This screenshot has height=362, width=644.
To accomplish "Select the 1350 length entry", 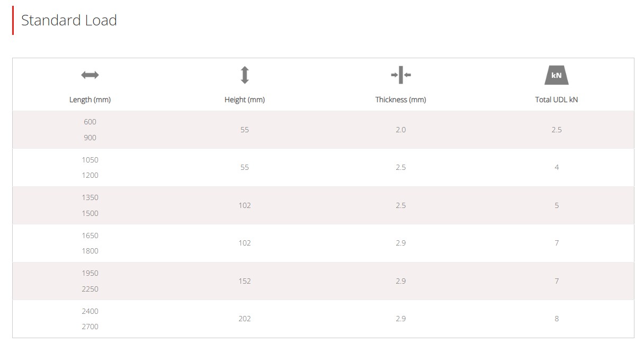I will click(x=90, y=197).
